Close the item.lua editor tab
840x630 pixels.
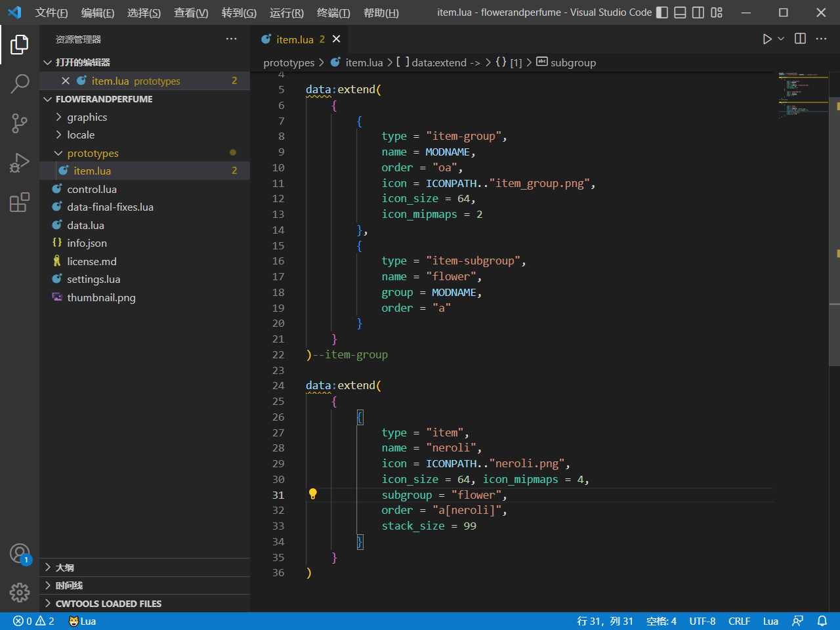336,39
